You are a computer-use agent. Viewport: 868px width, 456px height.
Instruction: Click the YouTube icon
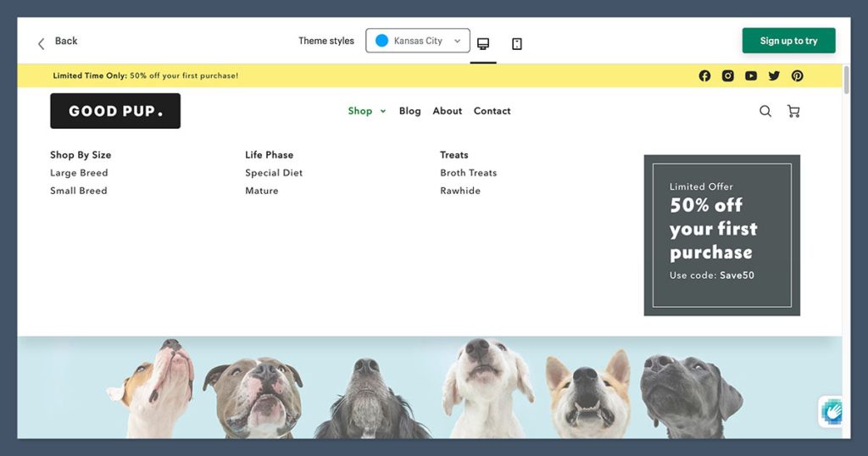751,75
